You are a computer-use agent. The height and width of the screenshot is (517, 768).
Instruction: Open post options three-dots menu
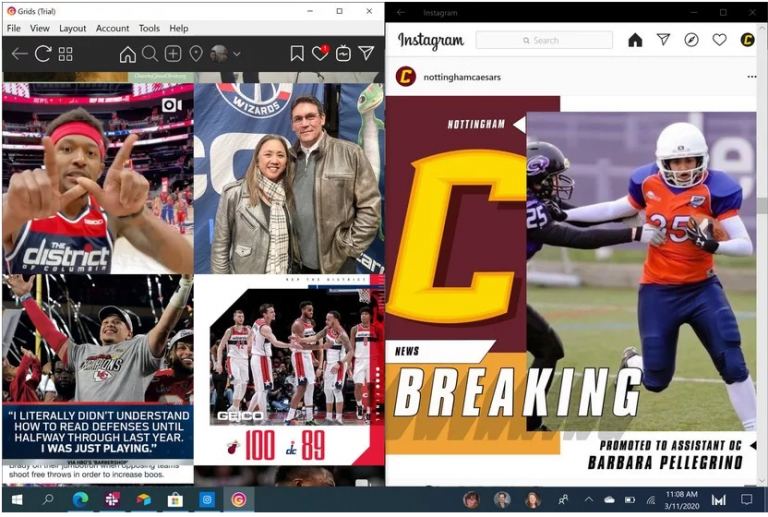(752, 77)
